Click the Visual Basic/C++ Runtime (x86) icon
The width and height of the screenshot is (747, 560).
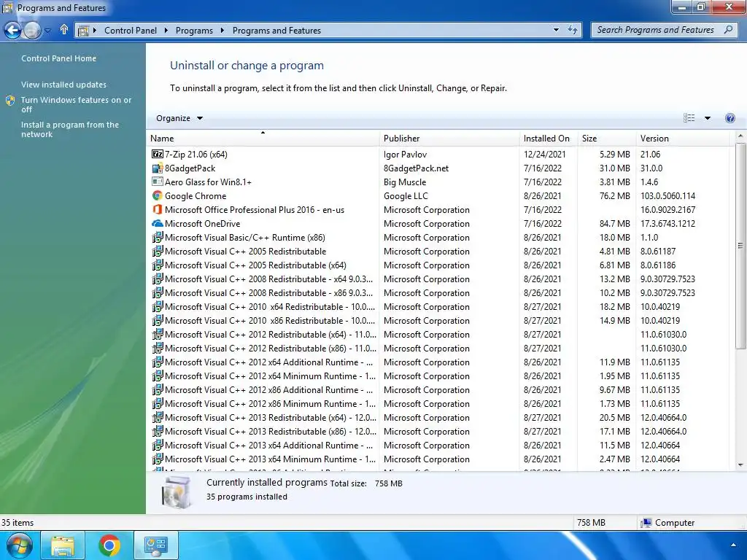click(158, 237)
